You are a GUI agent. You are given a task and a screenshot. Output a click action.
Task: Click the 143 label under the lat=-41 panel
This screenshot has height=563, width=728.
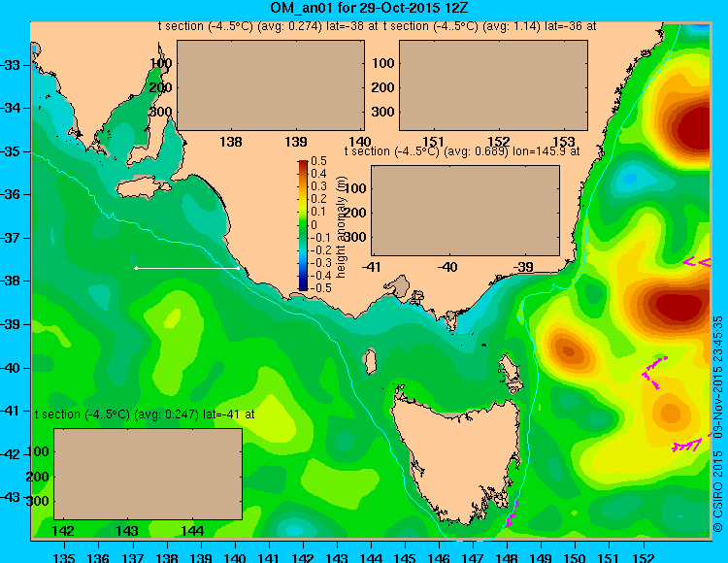(127, 531)
